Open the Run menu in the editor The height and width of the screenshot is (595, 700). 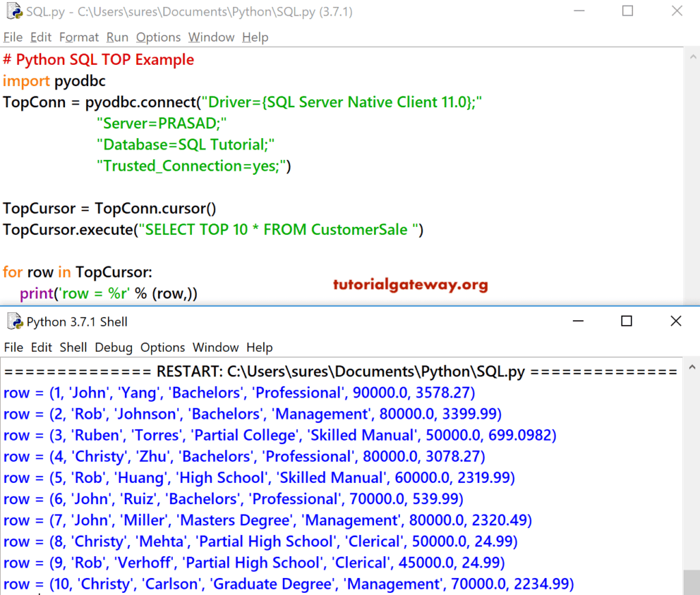116,37
